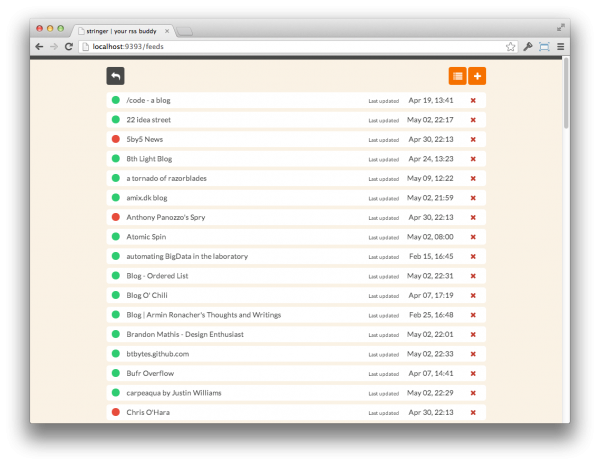600x465 pixels.
Task: Click the back arrow button above the feed list
Action: pos(115,76)
